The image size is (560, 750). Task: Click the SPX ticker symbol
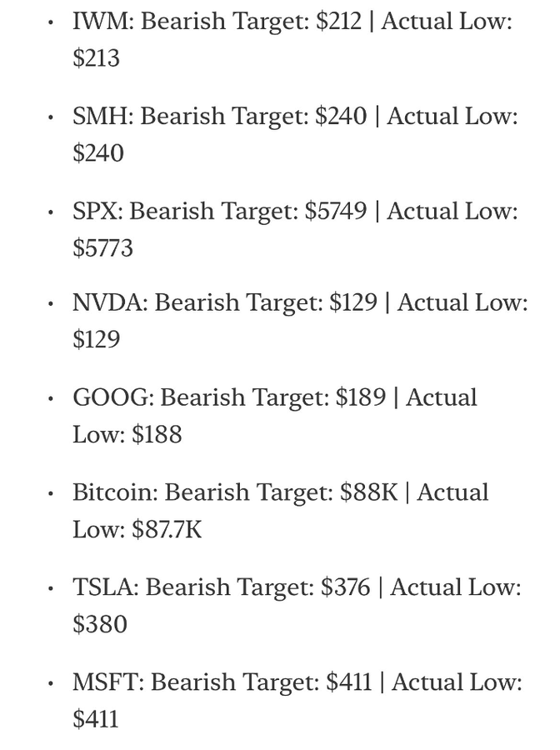[97, 211]
